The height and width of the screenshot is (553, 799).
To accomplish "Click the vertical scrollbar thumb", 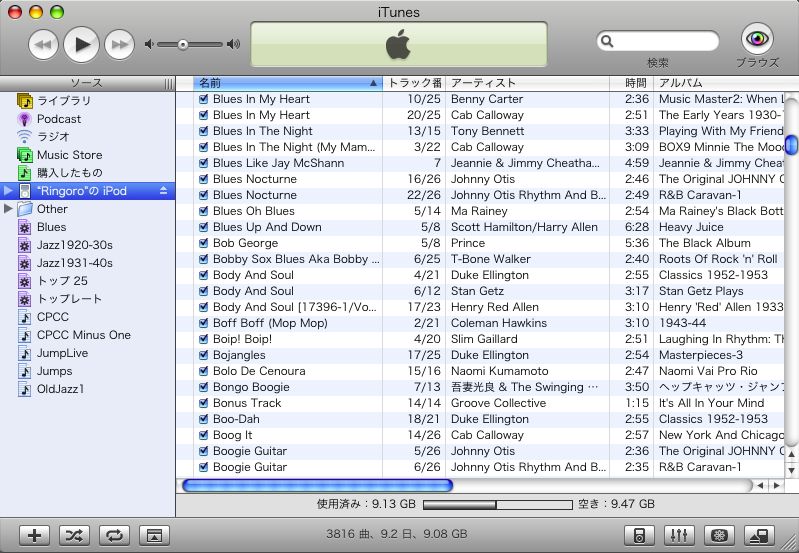I will (791, 144).
